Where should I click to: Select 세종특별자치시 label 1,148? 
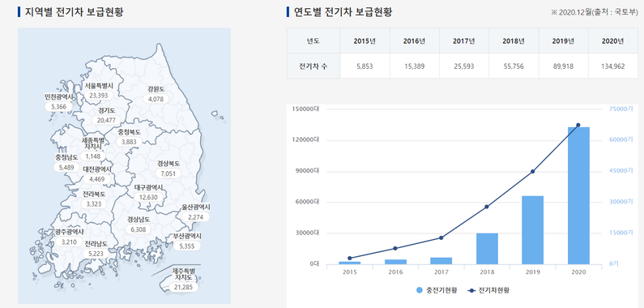pos(93,156)
